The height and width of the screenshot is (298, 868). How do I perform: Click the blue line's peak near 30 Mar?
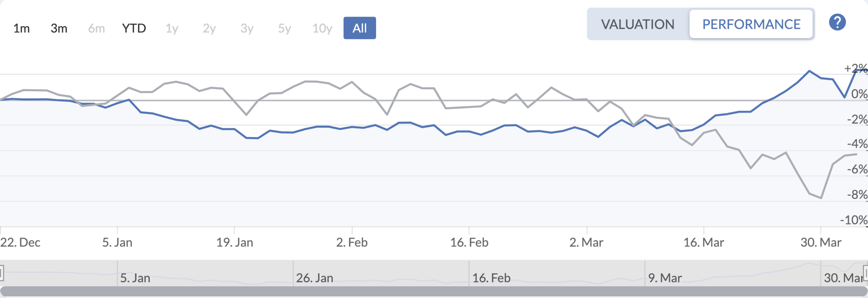click(x=809, y=71)
